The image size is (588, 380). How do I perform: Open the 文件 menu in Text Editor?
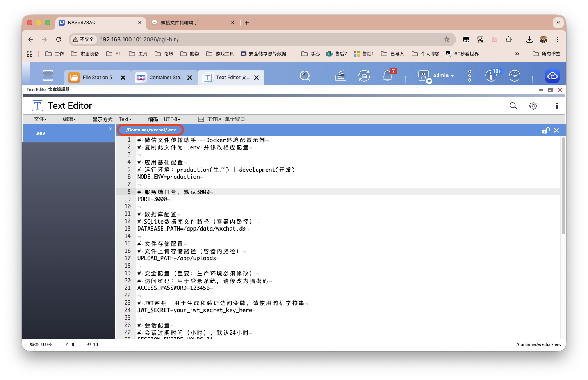40,119
